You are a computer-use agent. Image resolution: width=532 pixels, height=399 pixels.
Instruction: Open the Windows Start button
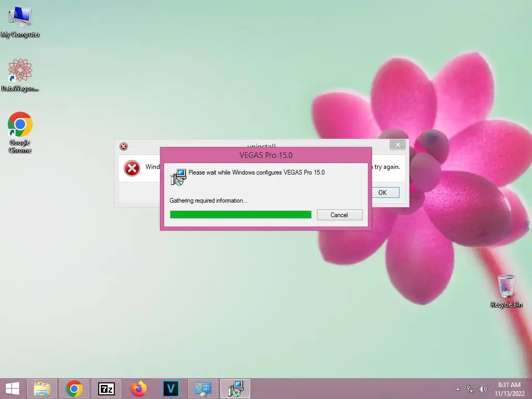(x=12, y=389)
